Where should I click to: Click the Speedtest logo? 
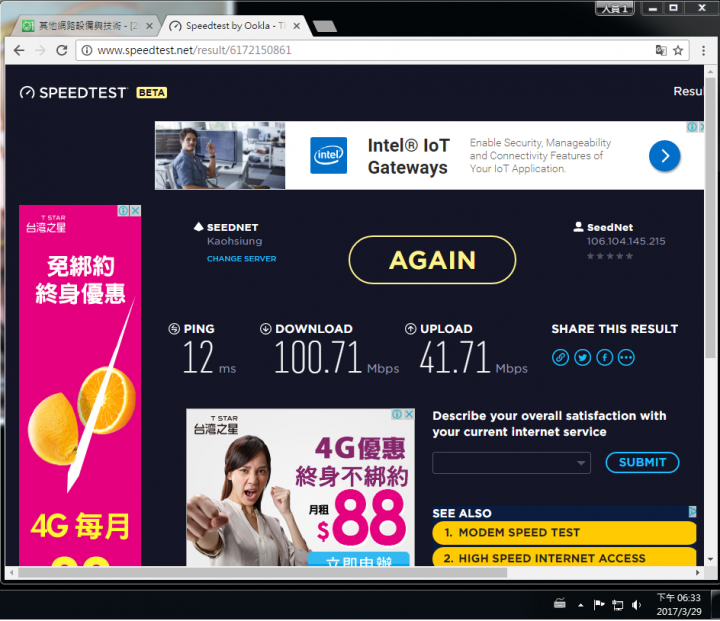click(x=73, y=93)
